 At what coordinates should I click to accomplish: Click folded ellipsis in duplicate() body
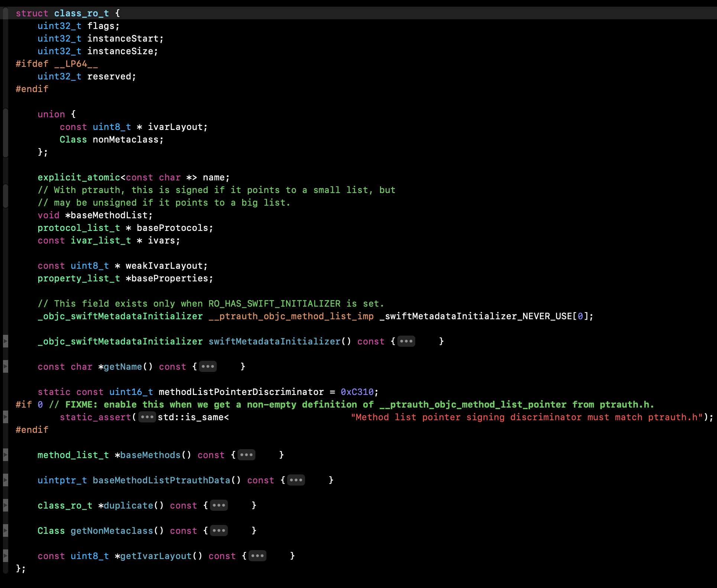coord(219,505)
